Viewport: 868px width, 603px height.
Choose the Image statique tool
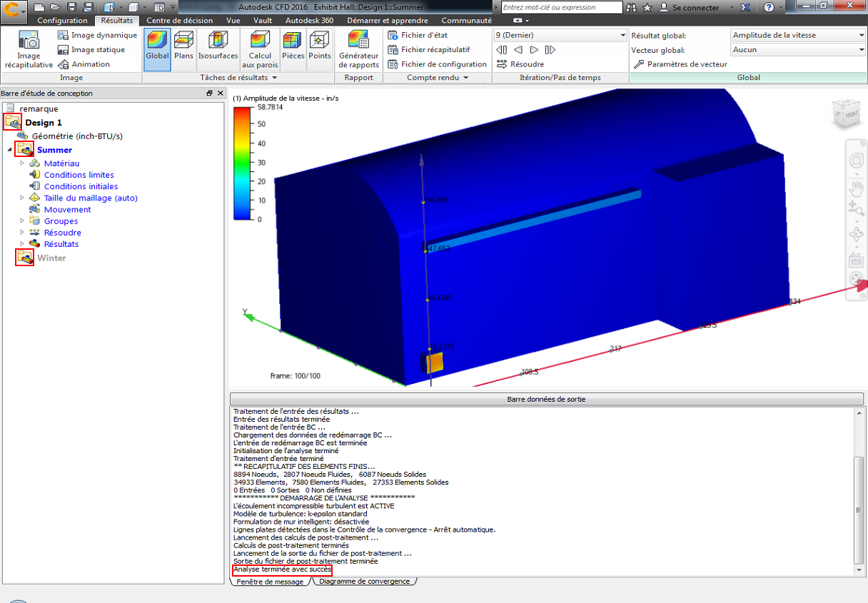point(91,49)
